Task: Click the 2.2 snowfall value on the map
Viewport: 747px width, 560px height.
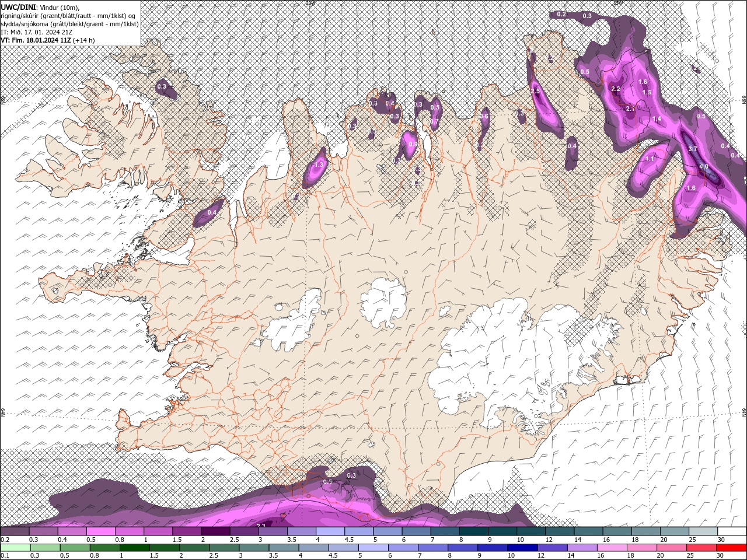Action: click(x=616, y=89)
